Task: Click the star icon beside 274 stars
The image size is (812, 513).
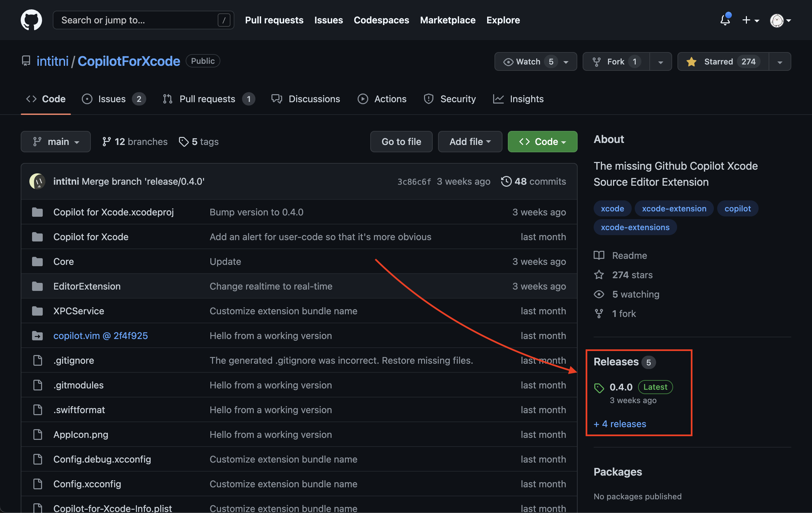Action: tap(599, 275)
